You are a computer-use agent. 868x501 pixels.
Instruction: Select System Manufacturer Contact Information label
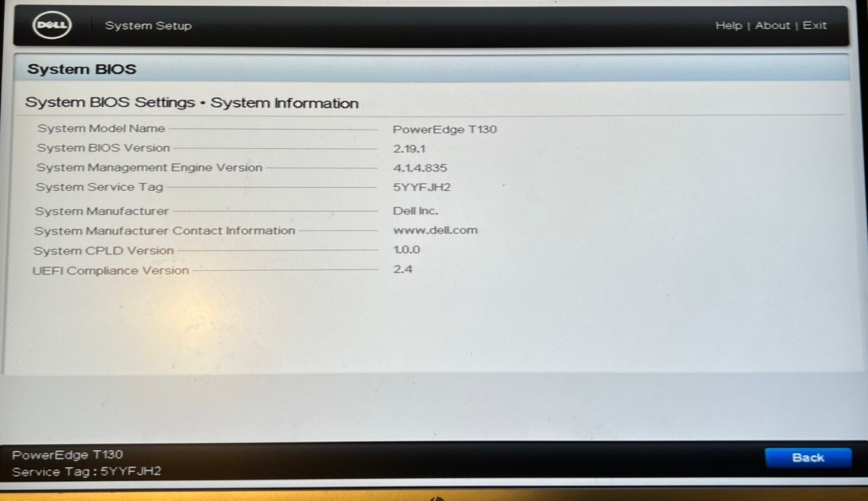point(165,231)
